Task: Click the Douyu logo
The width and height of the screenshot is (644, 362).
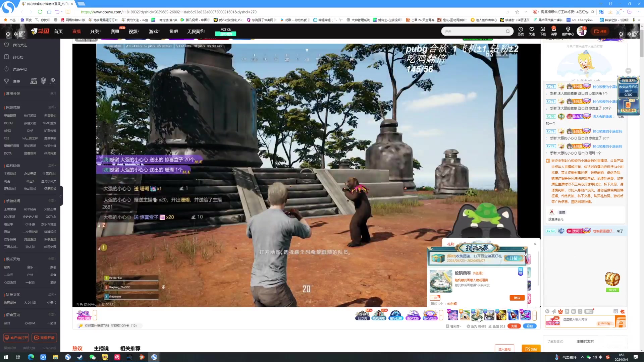Action: point(40,31)
